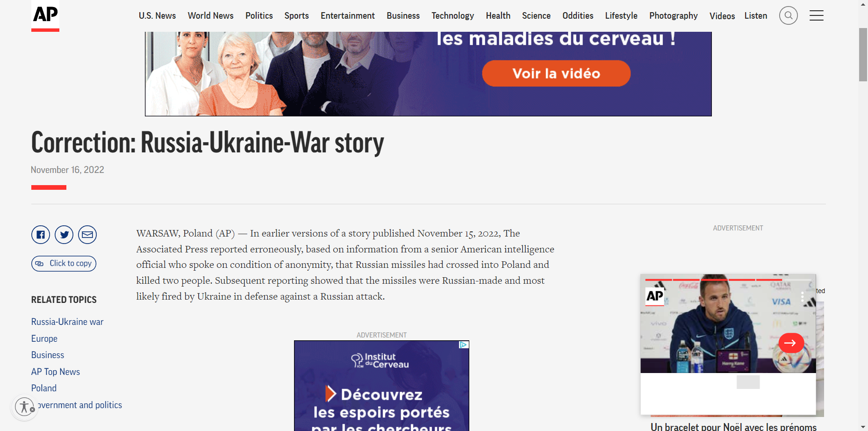
Task: Open the accessibility widget icon
Action: [x=24, y=407]
